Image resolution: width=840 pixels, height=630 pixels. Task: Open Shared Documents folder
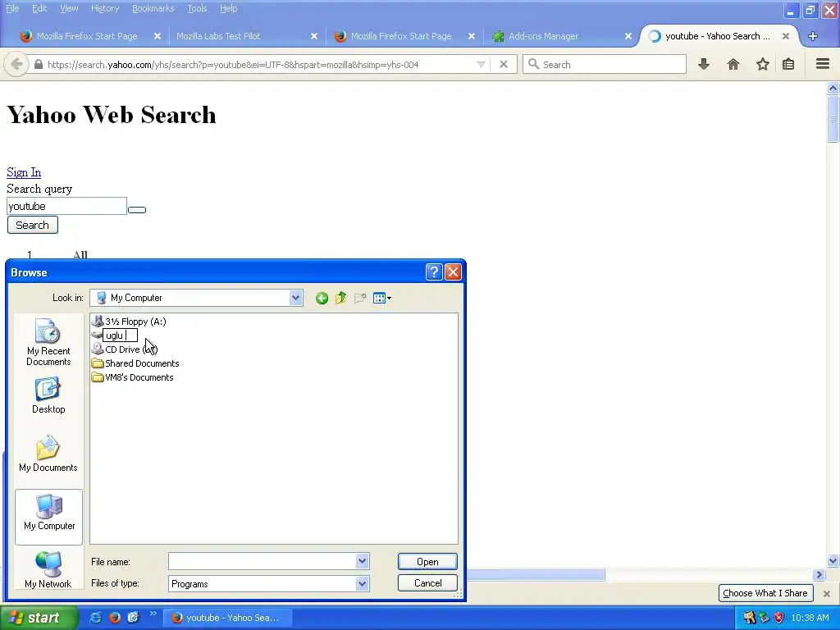point(135,363)
